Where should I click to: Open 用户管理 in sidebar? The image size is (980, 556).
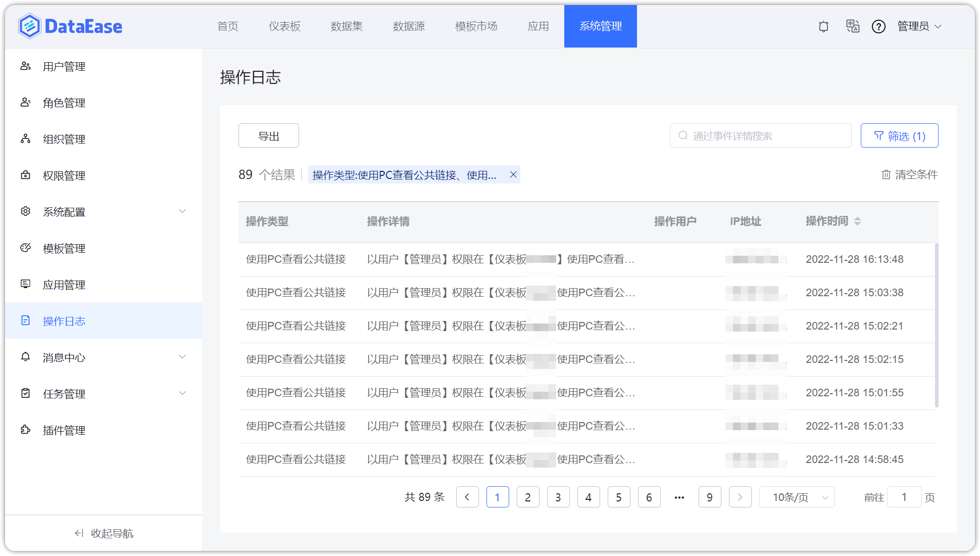pos(104,66)
